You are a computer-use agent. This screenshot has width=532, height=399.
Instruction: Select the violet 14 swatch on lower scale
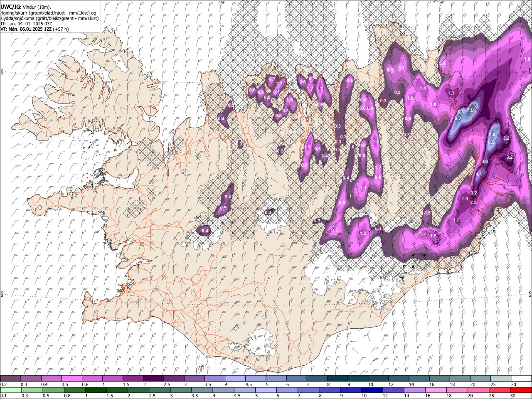point(414,390)
